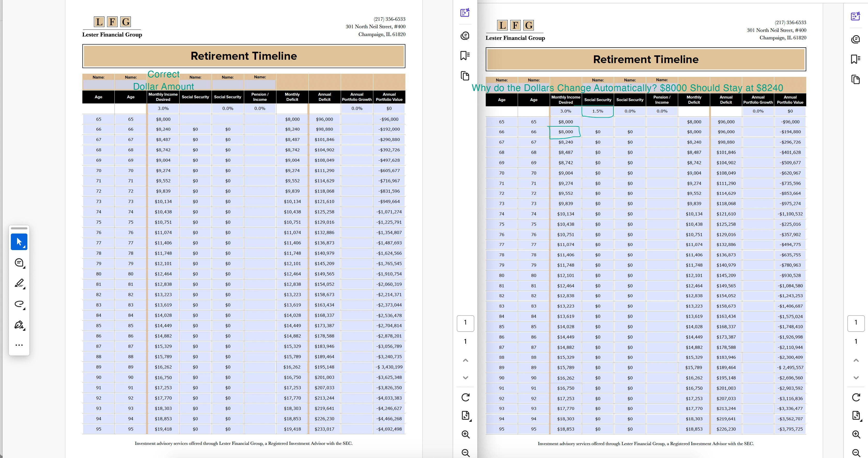This screenshot has height=458, width=868.
Task: Click the 3.0% field in left document
Action: click(163, 108)
